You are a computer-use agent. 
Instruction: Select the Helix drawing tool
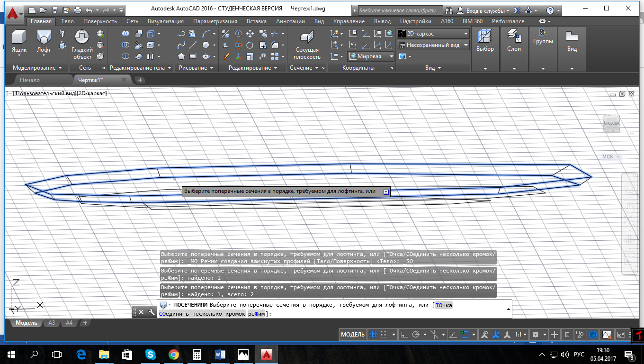coord(193,34)
